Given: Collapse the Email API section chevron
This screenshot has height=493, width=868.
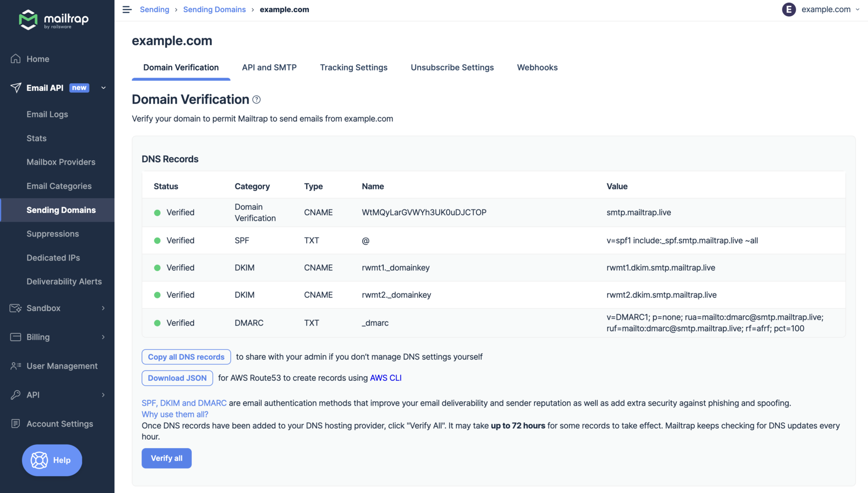Looking at the screenshot, I should [x=103, y=88].
